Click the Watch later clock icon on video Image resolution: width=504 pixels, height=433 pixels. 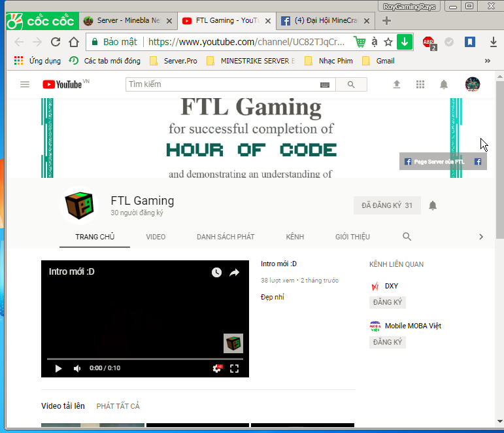pos(216,273)
